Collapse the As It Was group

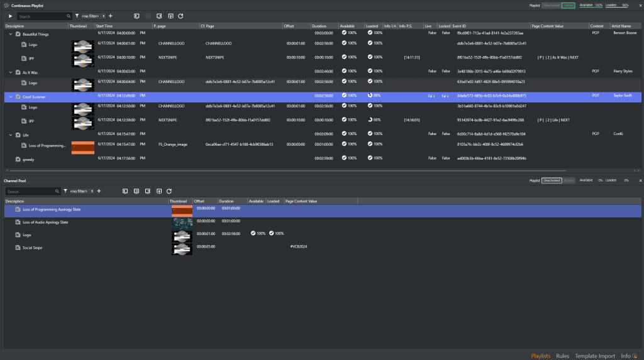(10, 72)
